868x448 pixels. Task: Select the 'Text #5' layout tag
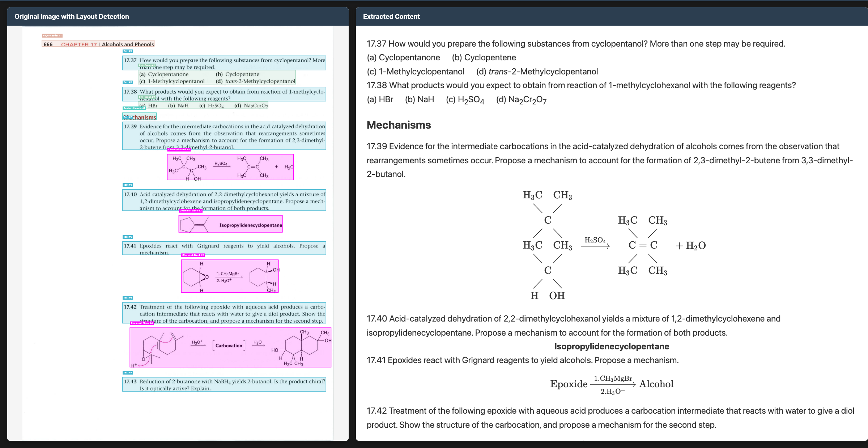[x=128, y=237]
